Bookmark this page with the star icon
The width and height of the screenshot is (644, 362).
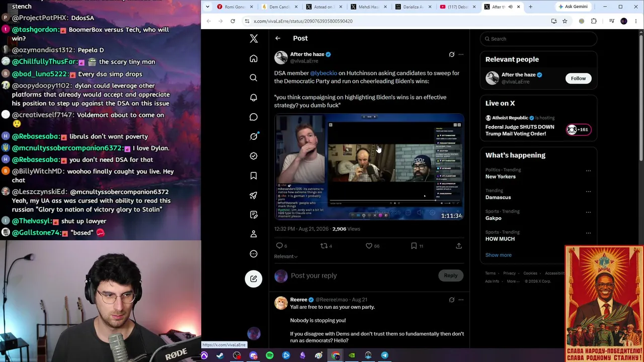coord(565,21)
